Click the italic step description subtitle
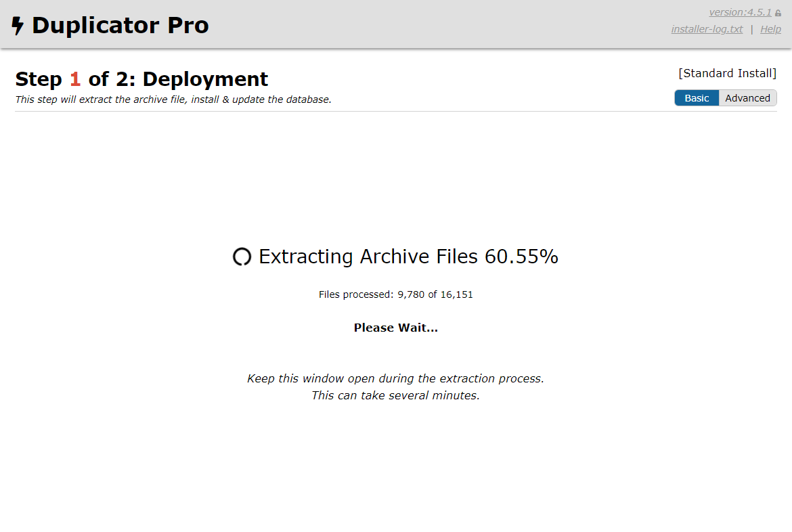The height and width of the screenshot is (532, 792). (x=173, y=99)
